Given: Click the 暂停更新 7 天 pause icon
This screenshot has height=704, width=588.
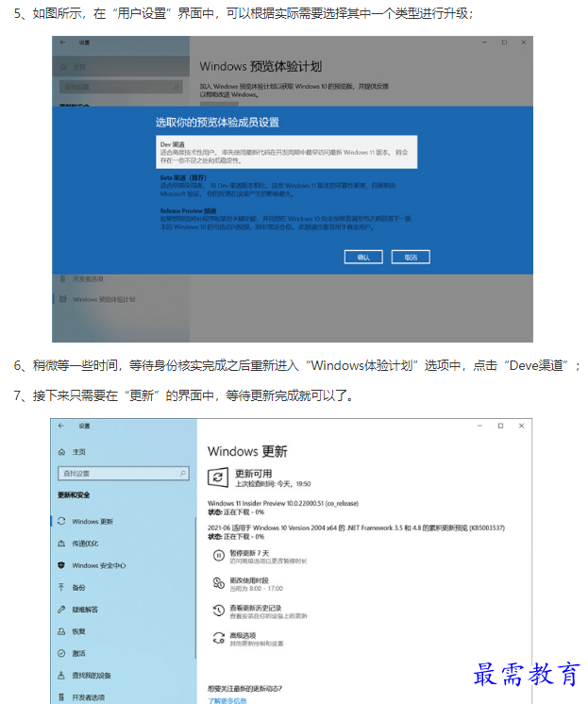Looking at the screenshot, I should tap(218, 556).
